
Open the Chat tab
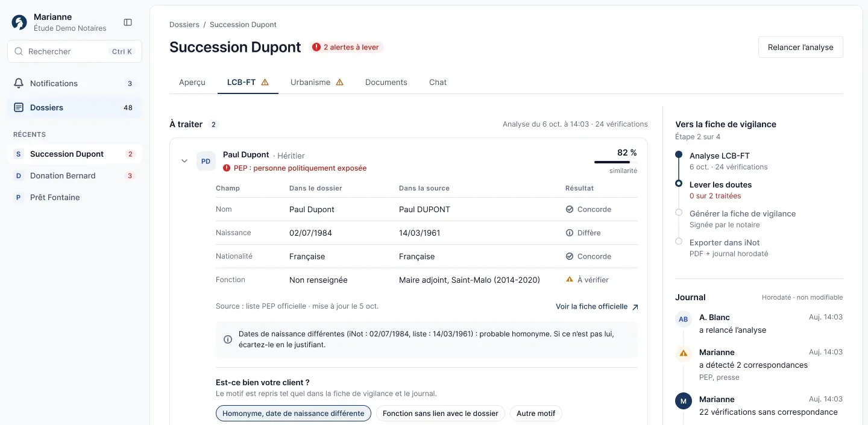point(438,83)
